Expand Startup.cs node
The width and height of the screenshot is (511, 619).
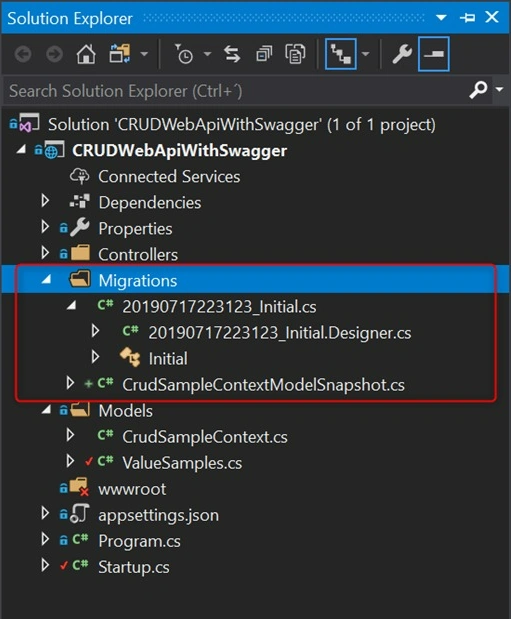click(45, 566)
